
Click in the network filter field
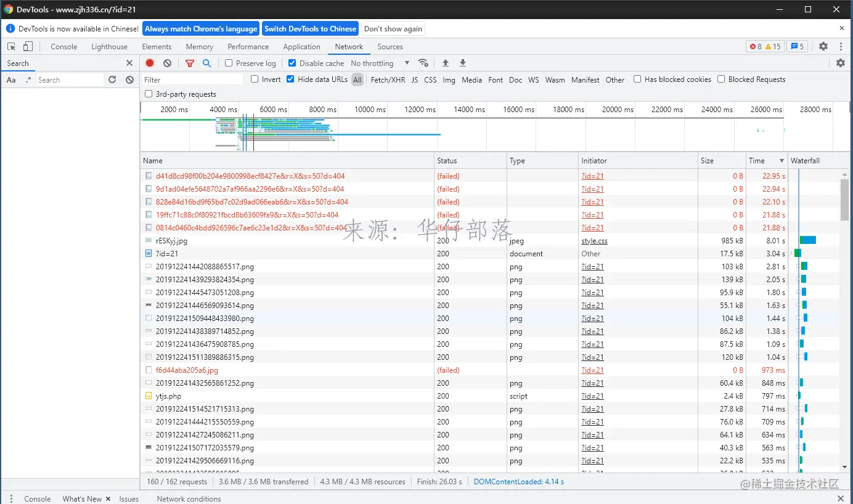(x=193, y=79)
